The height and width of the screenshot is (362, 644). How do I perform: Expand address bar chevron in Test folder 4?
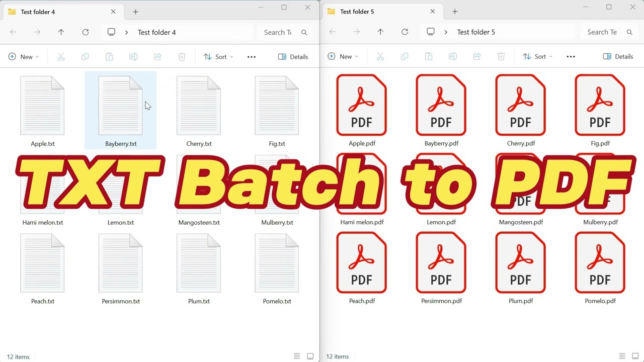126,32
